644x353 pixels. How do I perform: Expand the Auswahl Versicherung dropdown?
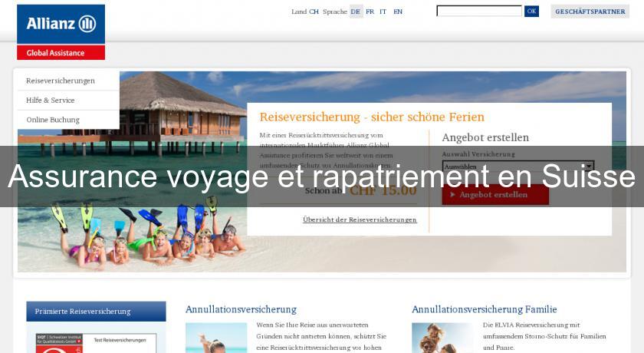coord(517,166)
